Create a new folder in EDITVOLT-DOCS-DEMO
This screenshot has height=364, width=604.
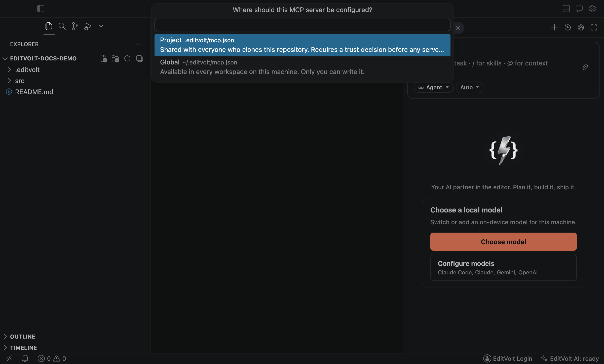click(116, 59)
